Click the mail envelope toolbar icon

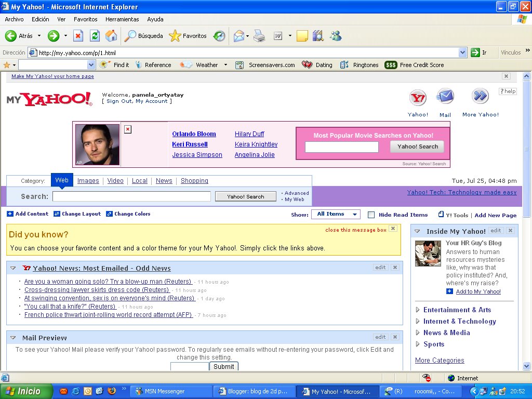[239, 36]
